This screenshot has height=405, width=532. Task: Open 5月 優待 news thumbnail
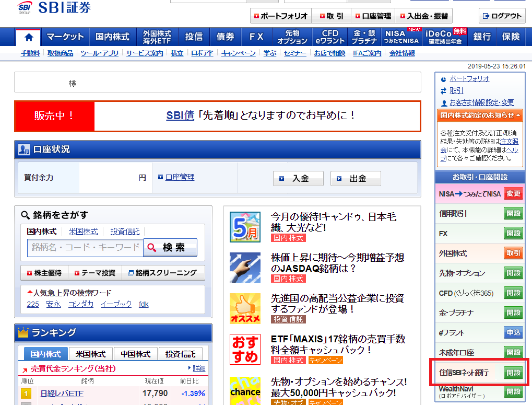coord(245,227)
